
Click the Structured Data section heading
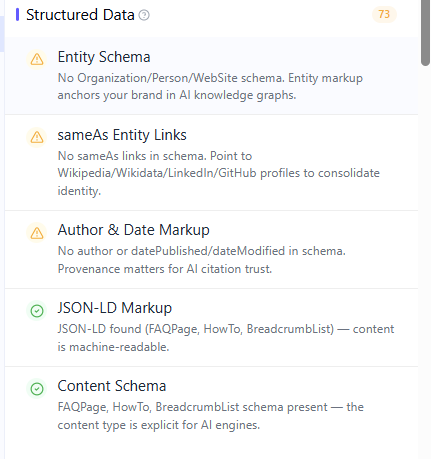(x=80, y=15)
